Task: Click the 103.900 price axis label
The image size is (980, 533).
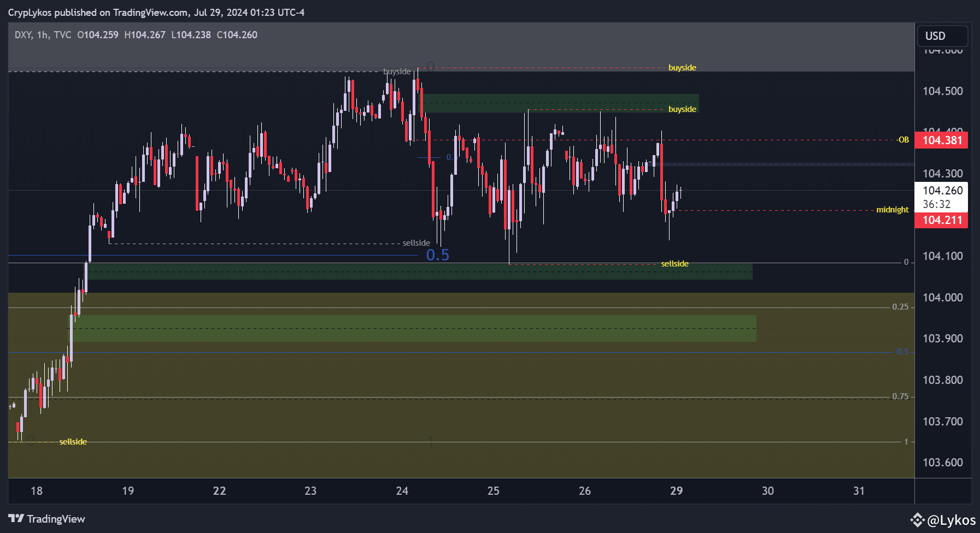Action: coord(943,339)
